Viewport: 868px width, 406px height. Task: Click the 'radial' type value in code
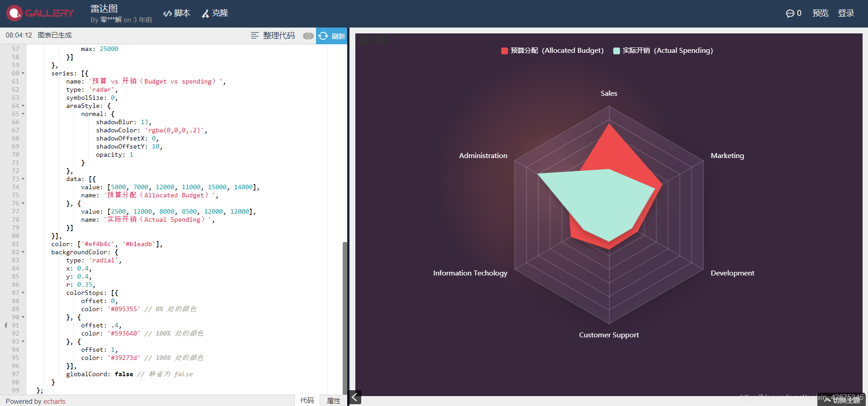pos(104,261)
